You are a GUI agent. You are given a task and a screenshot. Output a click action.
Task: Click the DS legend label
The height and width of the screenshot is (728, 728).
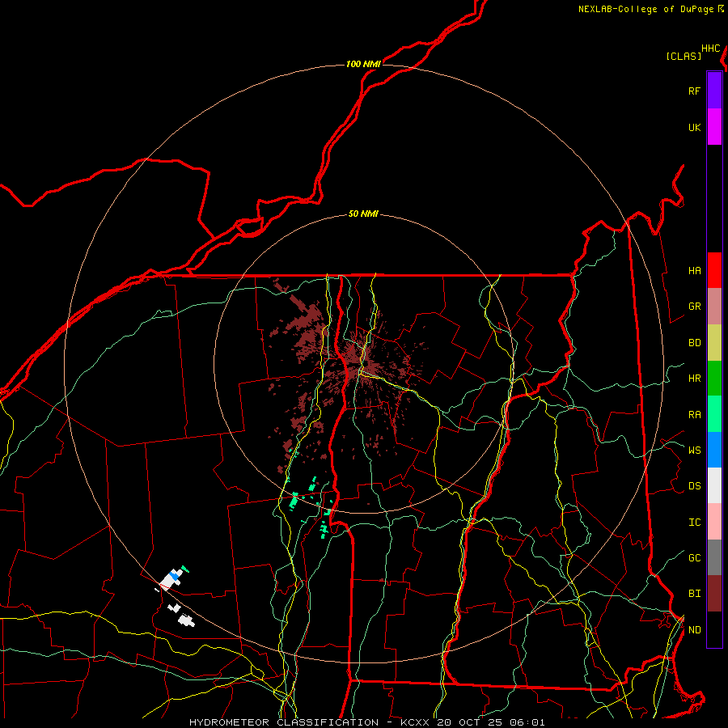click(694, 485)
